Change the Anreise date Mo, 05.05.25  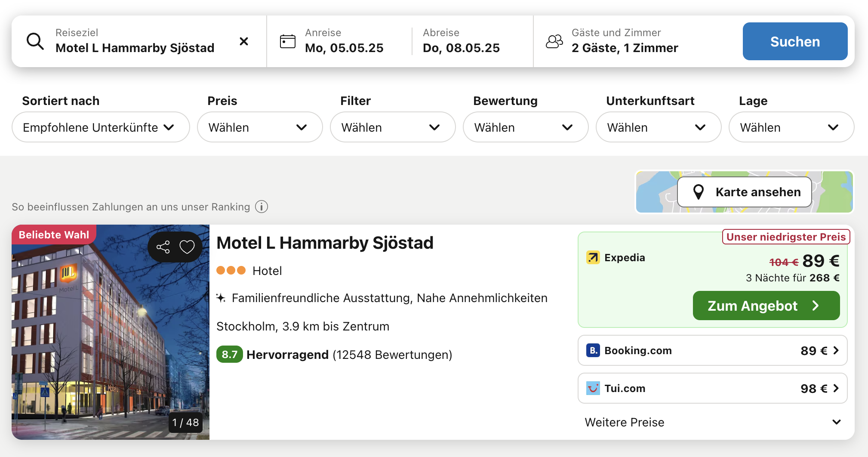(x=344, y=41)
